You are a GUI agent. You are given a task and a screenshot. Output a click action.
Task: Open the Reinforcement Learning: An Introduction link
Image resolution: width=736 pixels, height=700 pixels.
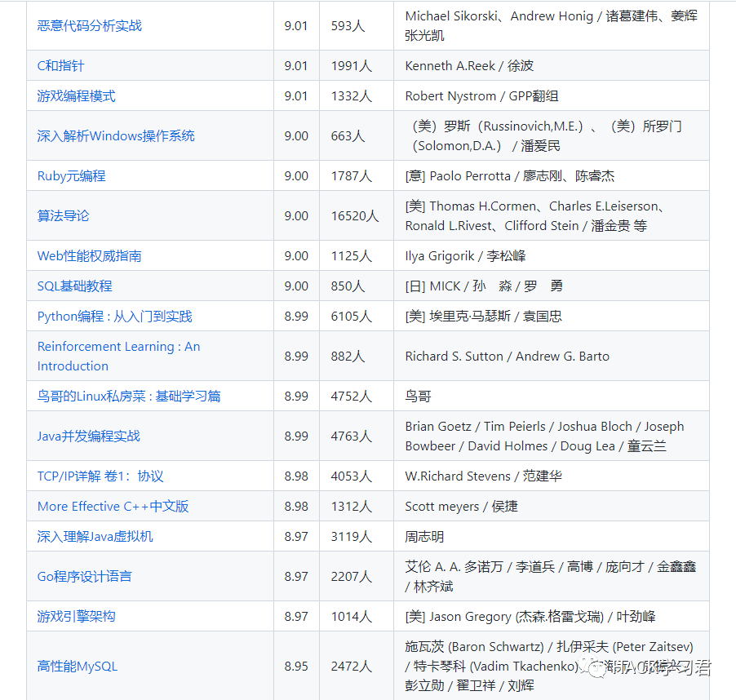[x=119, y=356]
